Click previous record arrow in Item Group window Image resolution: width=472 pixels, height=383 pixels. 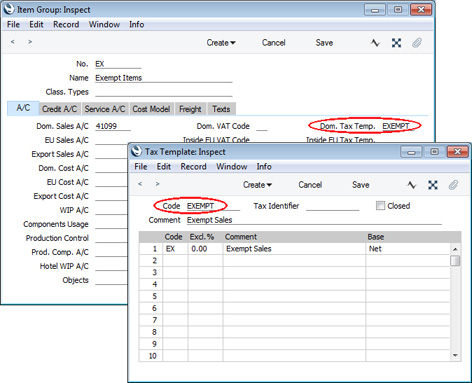pyautogui.click(x=13, y=42)
